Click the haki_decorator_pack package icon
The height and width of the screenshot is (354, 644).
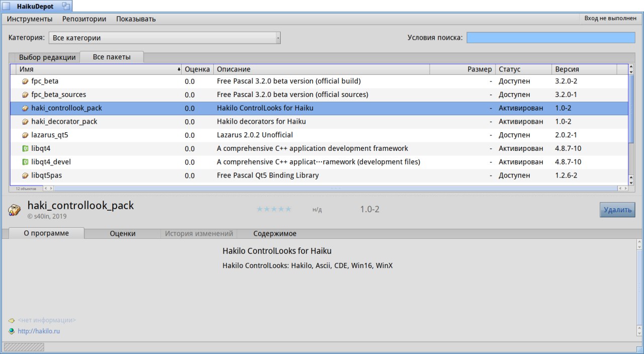tap(25, 122)
